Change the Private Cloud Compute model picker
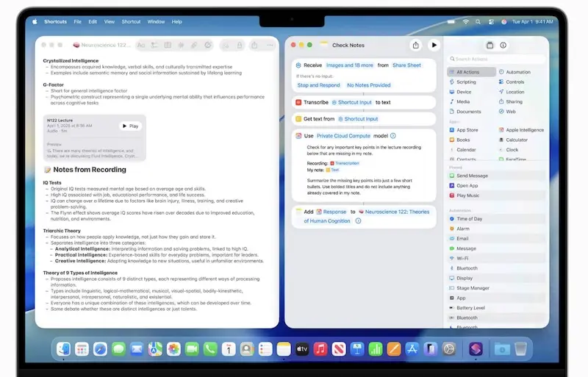This screenshot has height=377, width=588. [x=343, y=136]
